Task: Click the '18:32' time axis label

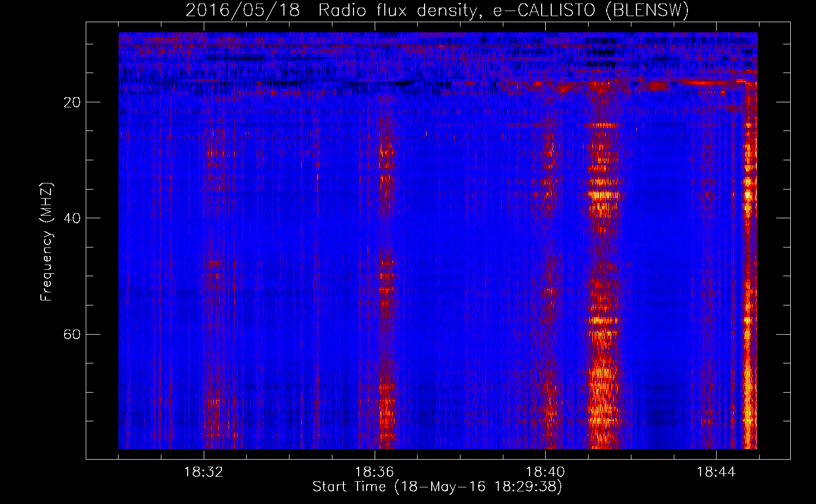Action: click(204, 472)
